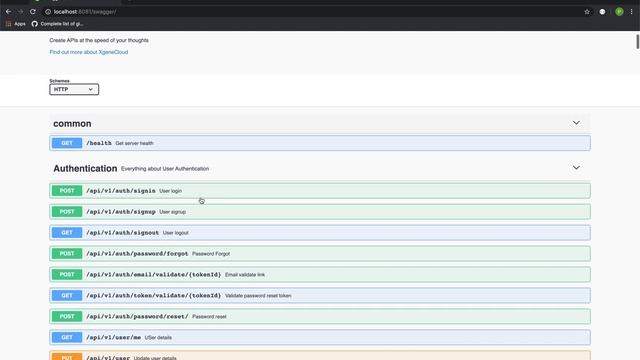Expand POST /api/v1/auth/password/reset/ endpoint
Image resolution: width=640 pixels, height=360 pixels.
point(320,316)
